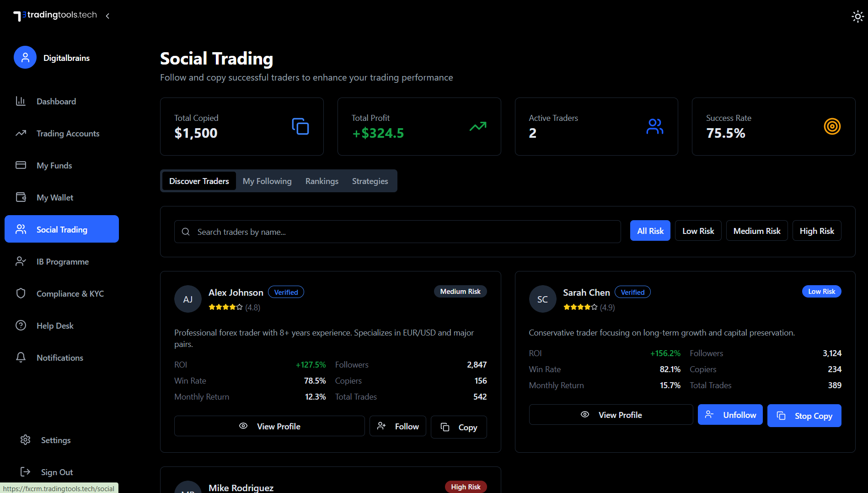
Task: Enable the Low Risk filter
Action: 698,230
